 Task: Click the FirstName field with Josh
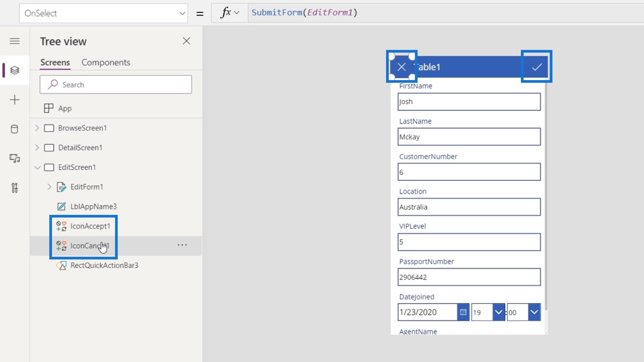tap(469, 102)
